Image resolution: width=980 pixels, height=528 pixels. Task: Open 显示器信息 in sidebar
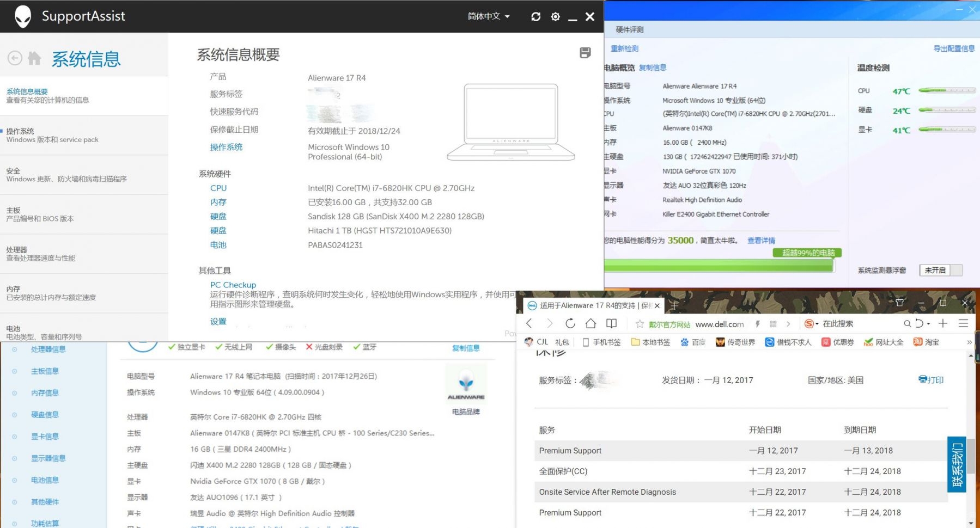[x=48, y=458]
